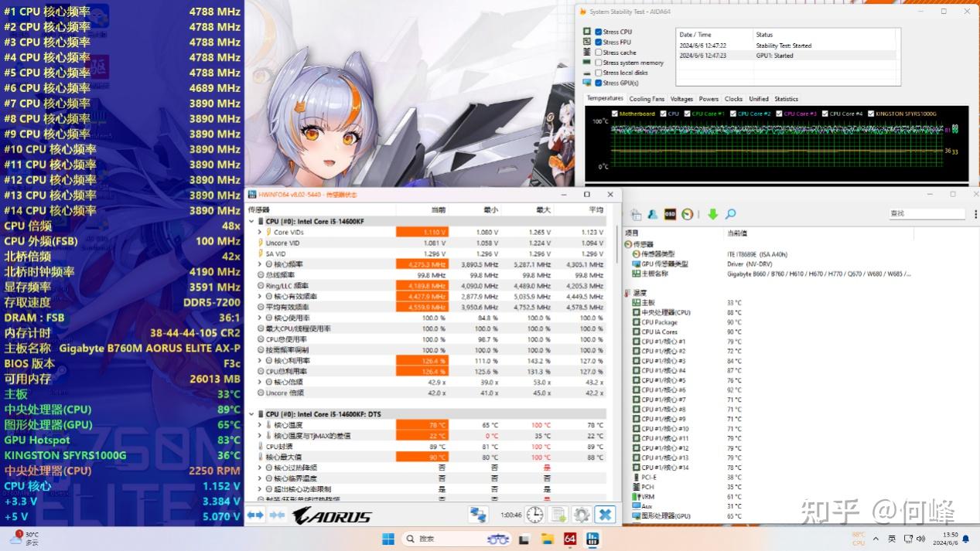Expand the Core VIDs sensor row

(x=260, y=232)
